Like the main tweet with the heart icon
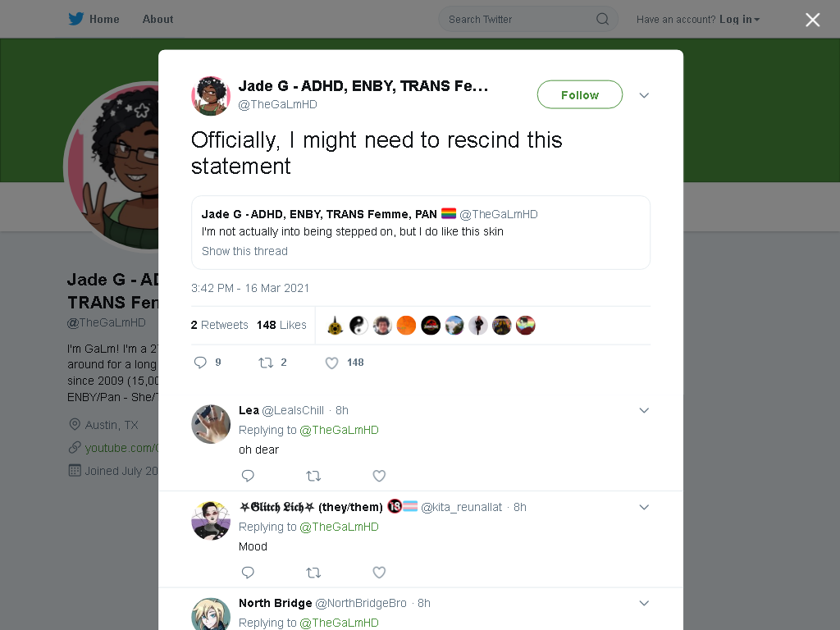The image size is (840, 630). pyautogui.click(x=331, y=363)
